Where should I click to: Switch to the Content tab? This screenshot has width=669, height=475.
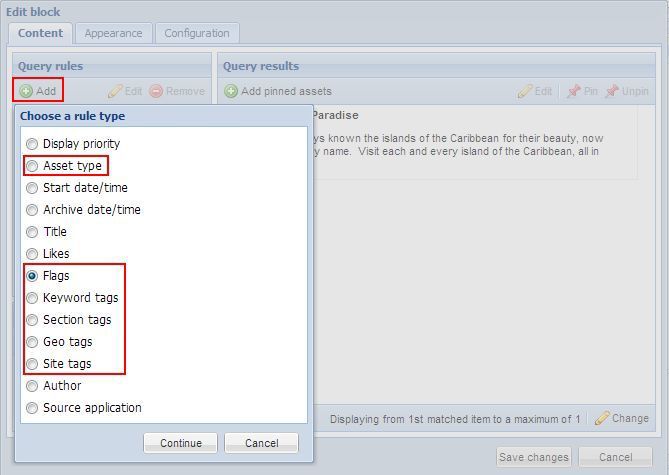pos(40,33)
